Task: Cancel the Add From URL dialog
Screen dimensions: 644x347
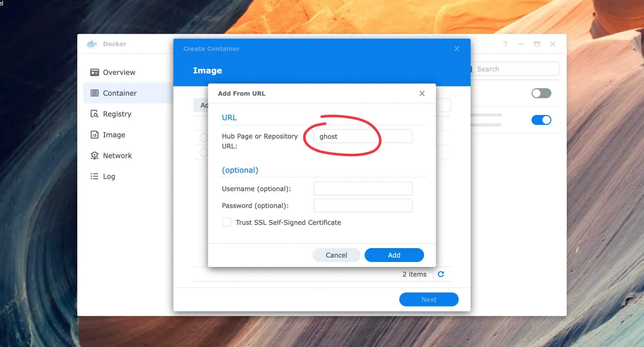Action: (336, 255)
